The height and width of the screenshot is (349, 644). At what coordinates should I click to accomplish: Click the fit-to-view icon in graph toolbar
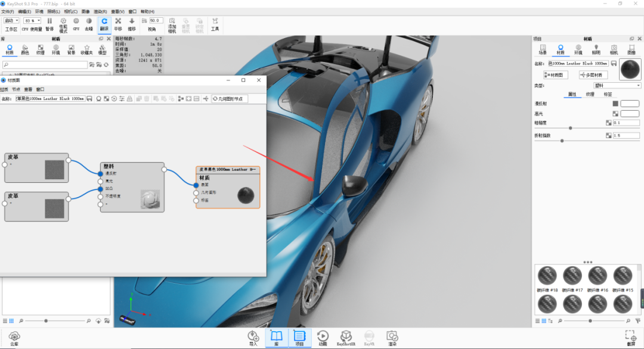(188, 98)
